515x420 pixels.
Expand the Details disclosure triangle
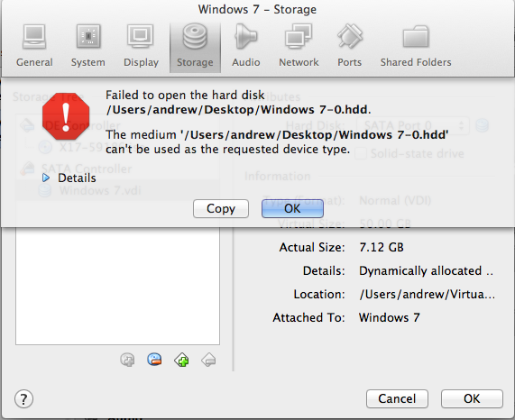coord(46,178)
